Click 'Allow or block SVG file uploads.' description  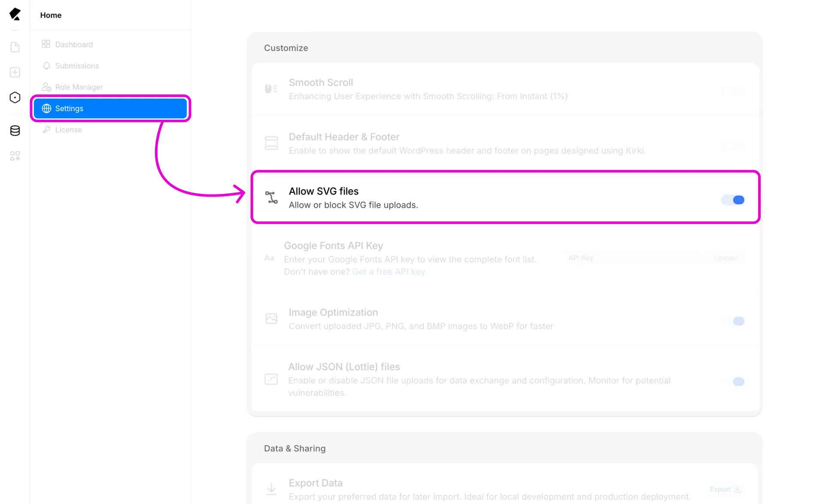[x=353, y=205]
